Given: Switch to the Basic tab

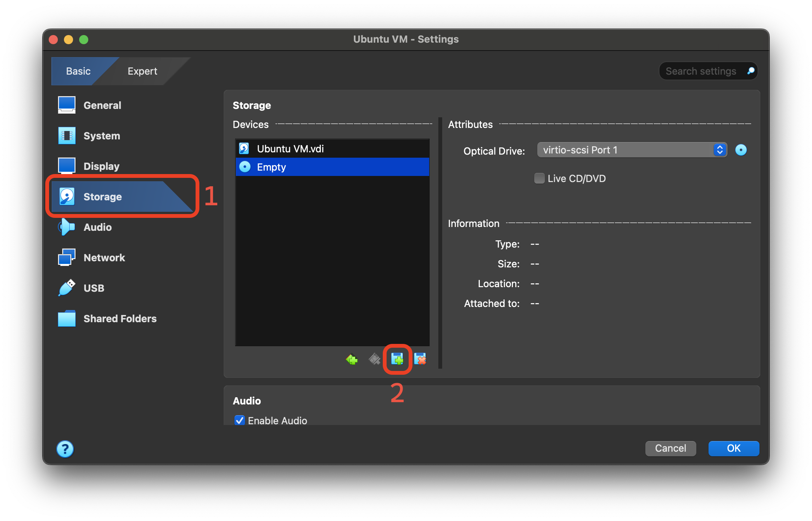Looking at the screenshot, I should coord(78,71).
